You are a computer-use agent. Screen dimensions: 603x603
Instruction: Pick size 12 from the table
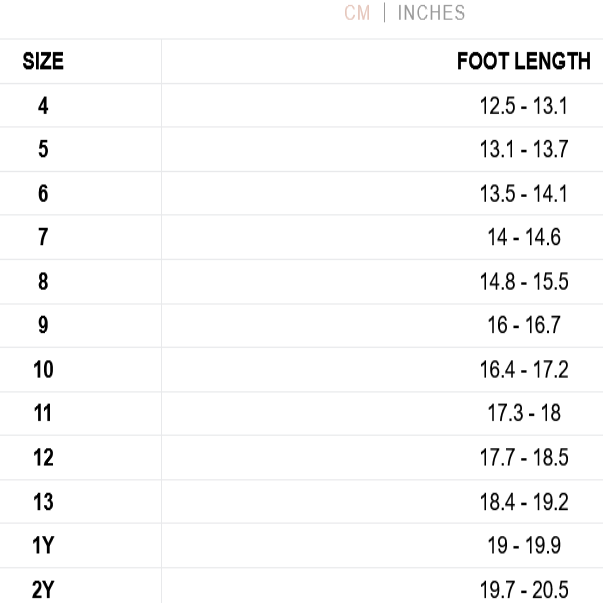click(43, 458)
